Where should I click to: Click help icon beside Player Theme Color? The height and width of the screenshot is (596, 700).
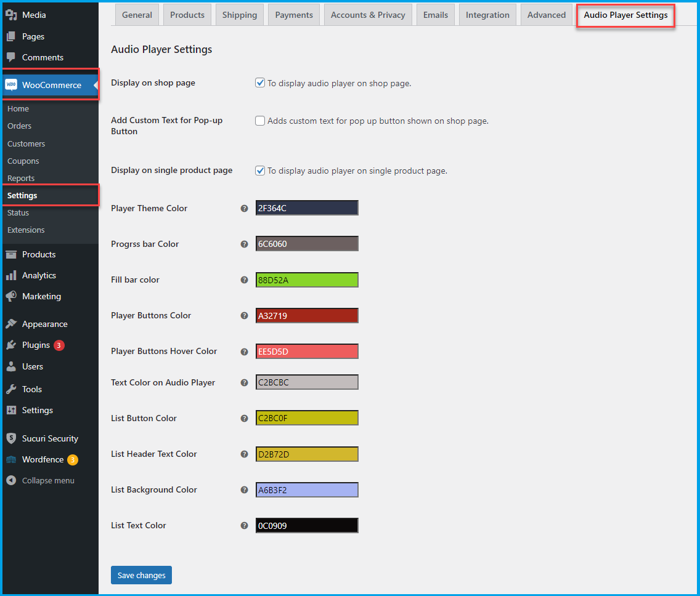pos(244,208)
